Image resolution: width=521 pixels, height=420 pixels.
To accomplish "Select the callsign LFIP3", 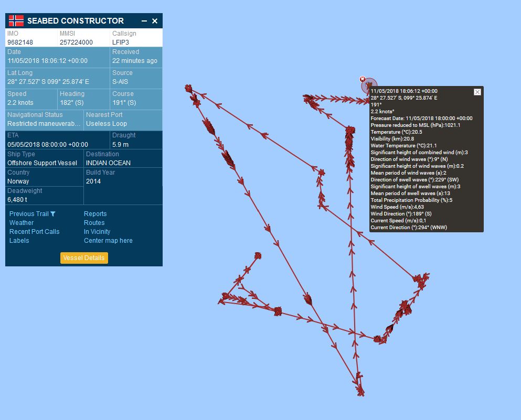I will pyautogui.click(x=121, y=42).
